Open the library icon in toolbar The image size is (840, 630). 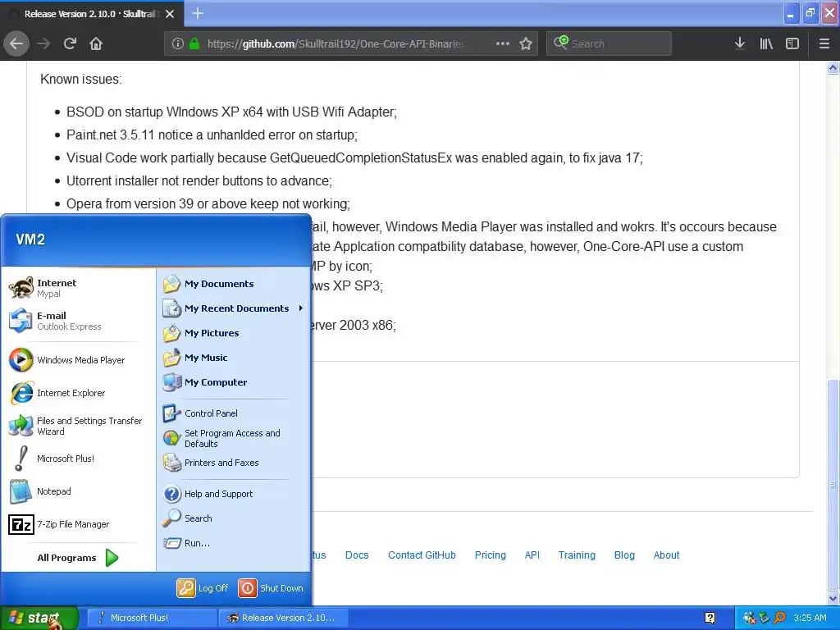coord(766,43)
